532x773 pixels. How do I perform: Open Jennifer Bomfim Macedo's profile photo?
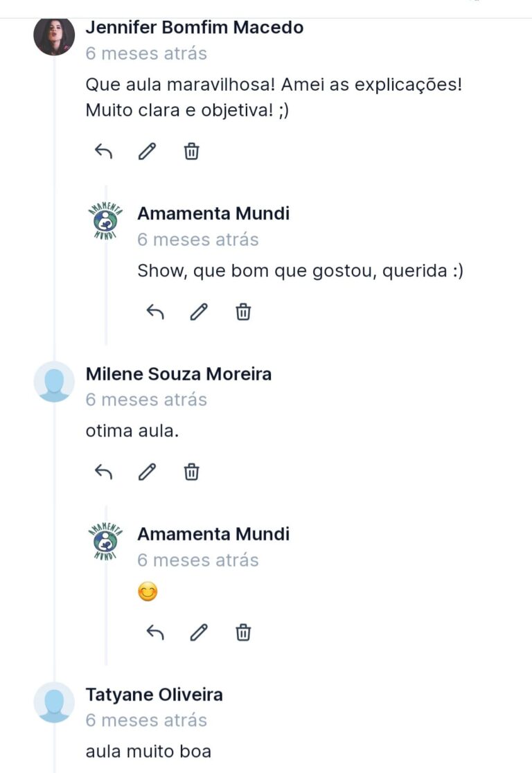click(x=54, y=35)
